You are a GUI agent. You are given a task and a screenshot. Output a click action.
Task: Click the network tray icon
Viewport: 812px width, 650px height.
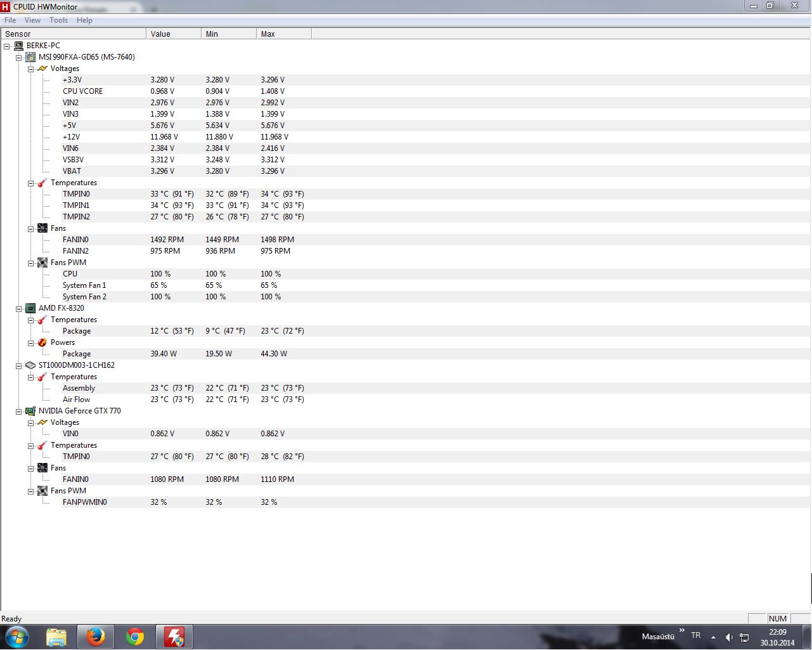click(745, 637)
